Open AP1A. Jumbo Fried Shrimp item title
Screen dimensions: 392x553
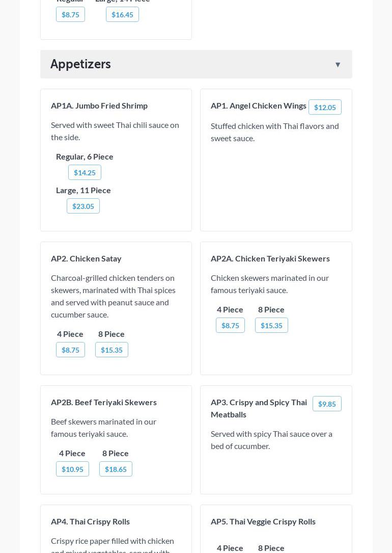(99, 106)
